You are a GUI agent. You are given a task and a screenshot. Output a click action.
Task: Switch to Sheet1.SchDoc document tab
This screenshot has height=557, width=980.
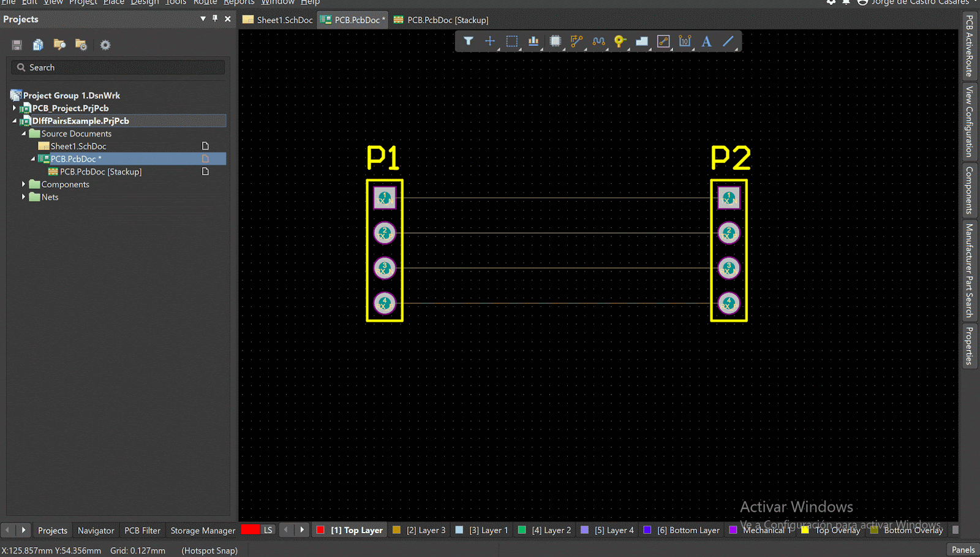(278, 20)
